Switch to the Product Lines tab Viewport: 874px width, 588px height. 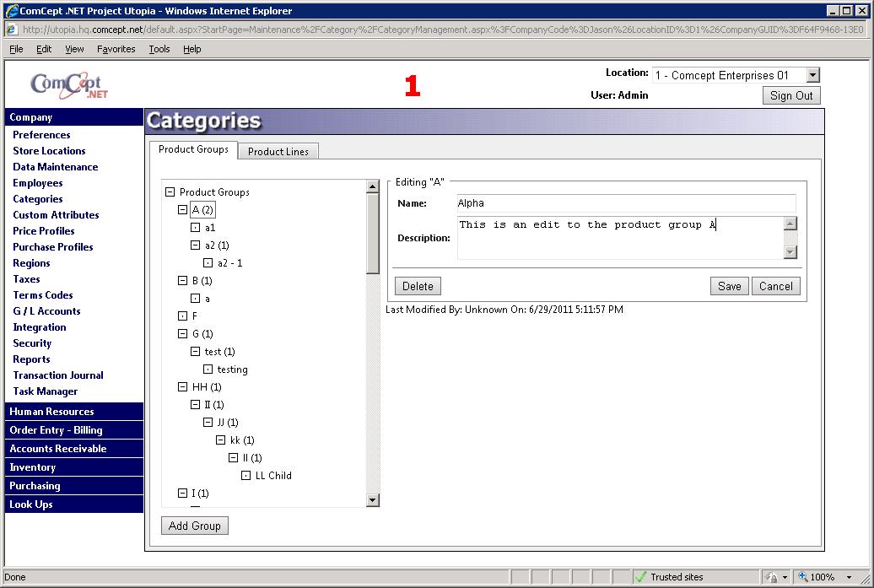pos(278,152)
